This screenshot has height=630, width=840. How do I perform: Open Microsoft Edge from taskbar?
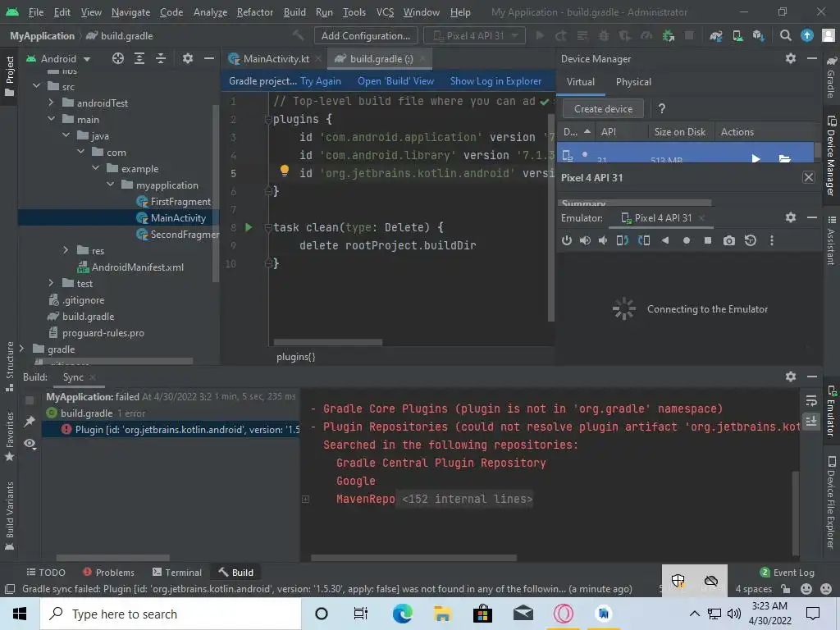402,614
